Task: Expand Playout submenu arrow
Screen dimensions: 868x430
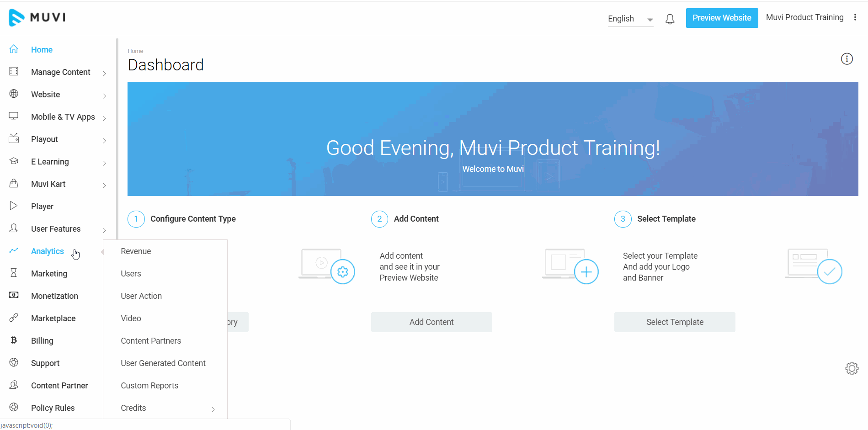Action: (104, 141)
